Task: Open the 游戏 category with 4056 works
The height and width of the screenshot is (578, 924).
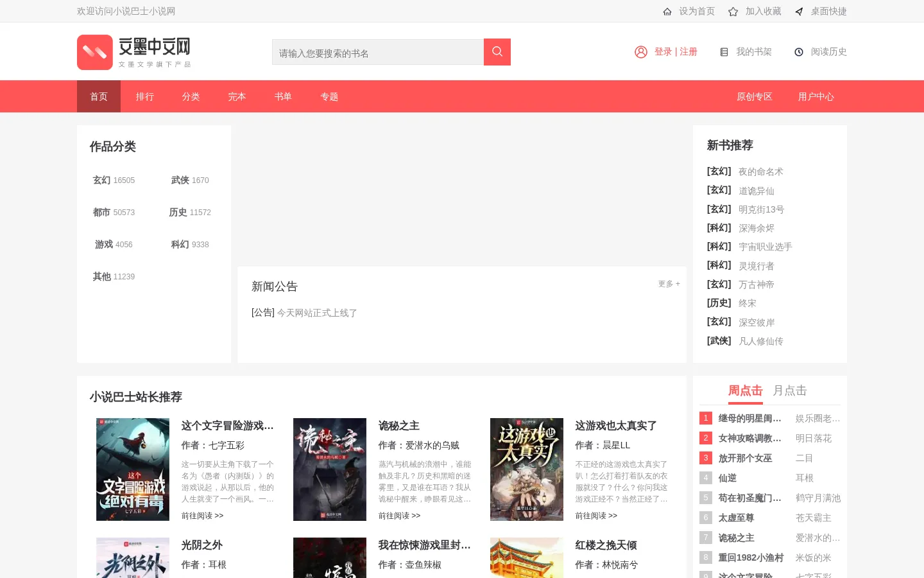Action: (x=114, y=245)
